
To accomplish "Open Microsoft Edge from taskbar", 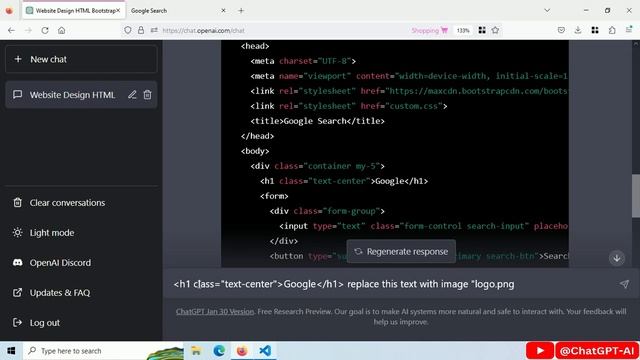I will pyautogui.click(x=219, y=351).
